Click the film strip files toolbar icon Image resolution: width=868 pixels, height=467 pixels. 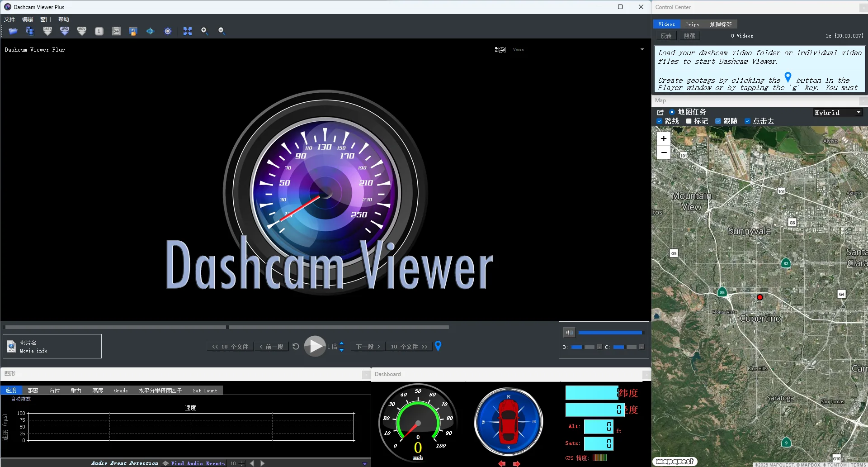click(30, 31)
